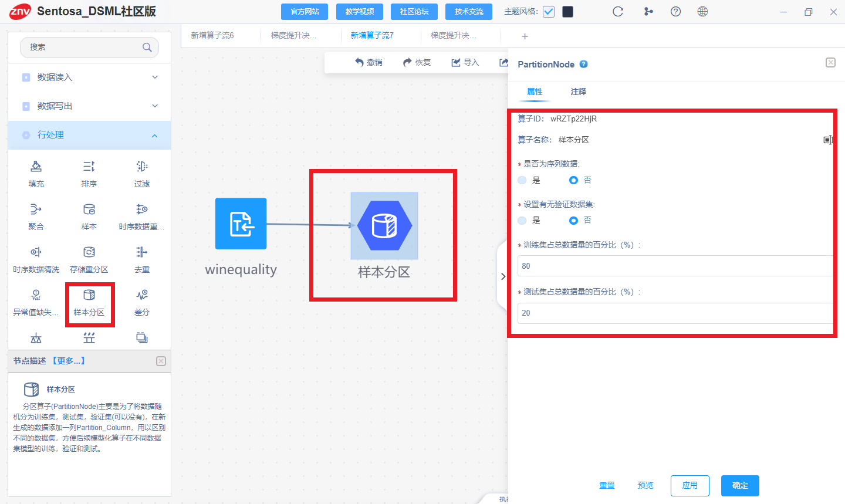Screen dimensions: 845x504
Task: Click the 重置 reset link
Action: coord(607,486)
